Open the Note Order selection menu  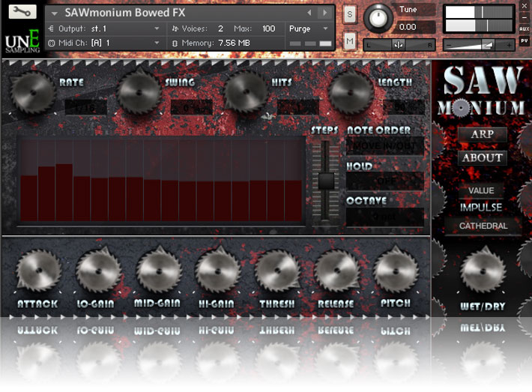[384, 145]
